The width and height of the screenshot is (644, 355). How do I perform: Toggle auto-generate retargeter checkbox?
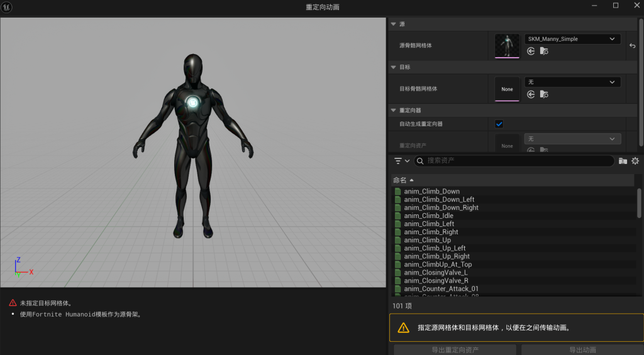[x=499, y=124]
